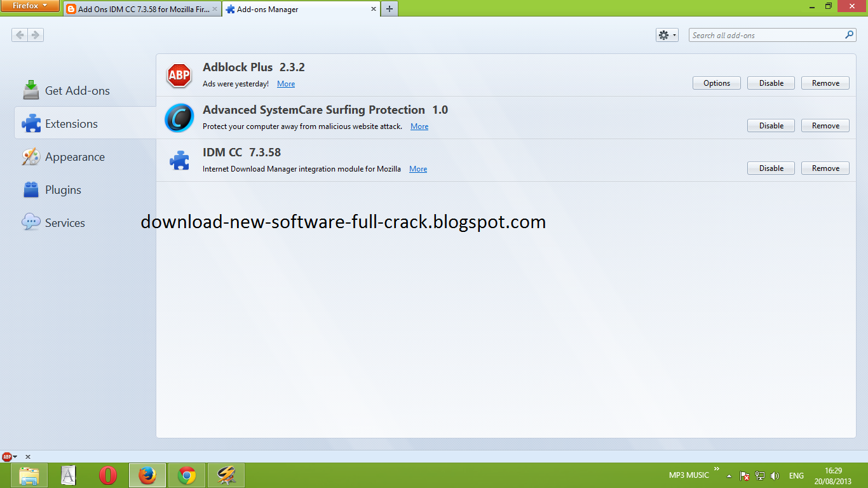Open Google Chrome from the taskbar

pyautogui.click(x=187, y=475)
